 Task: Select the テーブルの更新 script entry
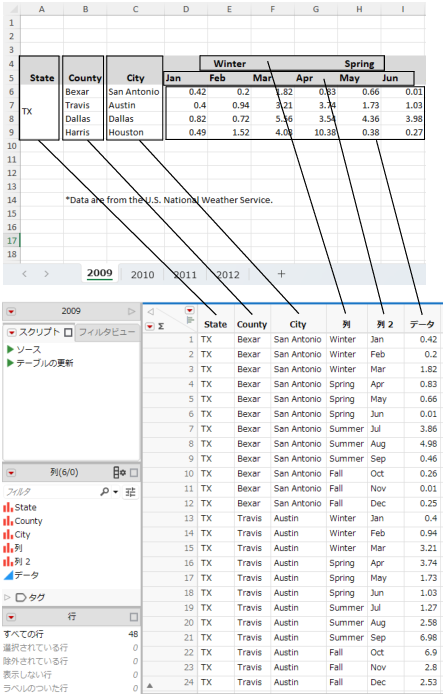45,363
